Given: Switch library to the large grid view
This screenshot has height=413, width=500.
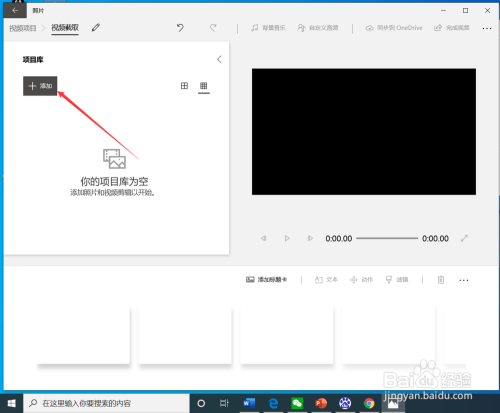Looking at the screenshot, I should pyautogui.click(x=184, y=86).
